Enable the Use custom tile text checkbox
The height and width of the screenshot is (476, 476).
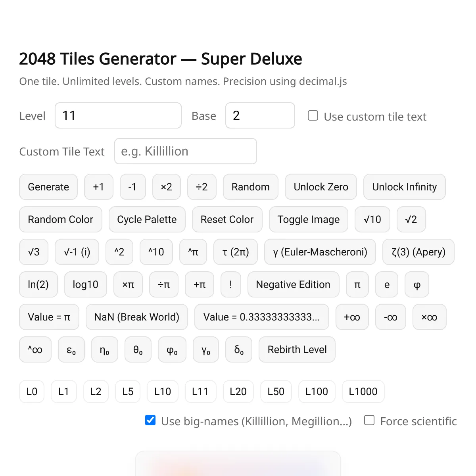[313, 115]
